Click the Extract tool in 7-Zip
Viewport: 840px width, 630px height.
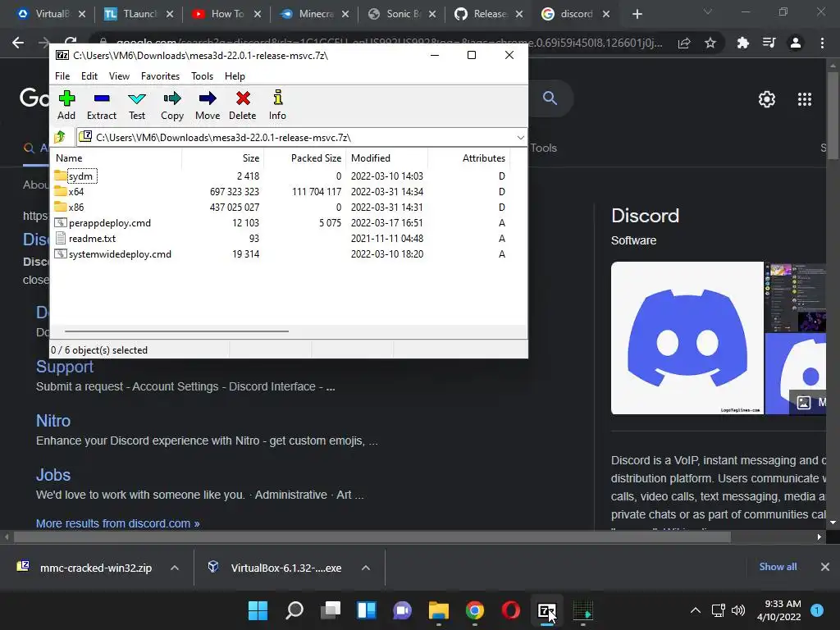pos(101,105)
